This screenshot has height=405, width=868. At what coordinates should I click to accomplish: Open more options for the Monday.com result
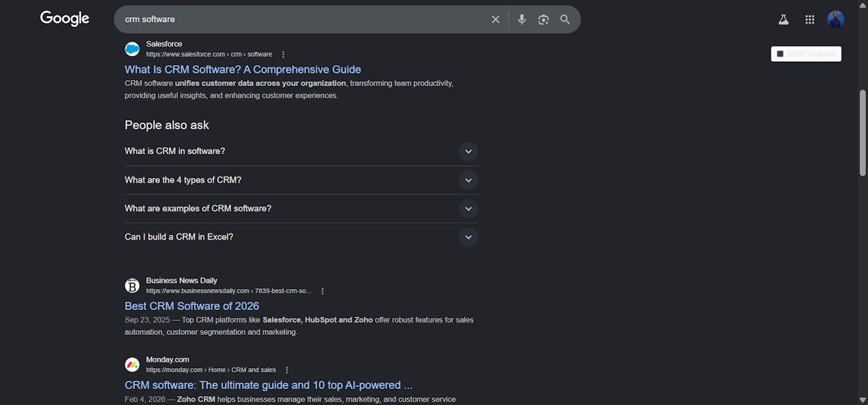click(287, 370)
